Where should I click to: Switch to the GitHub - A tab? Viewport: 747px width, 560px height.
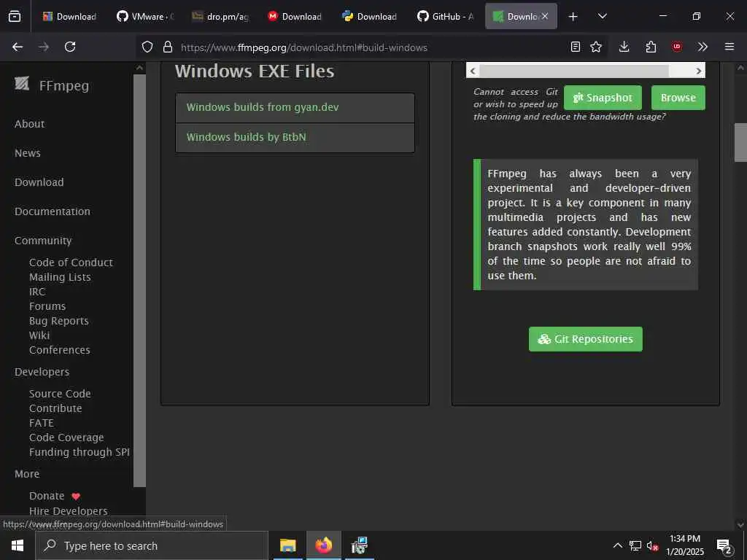click(446, 16)
